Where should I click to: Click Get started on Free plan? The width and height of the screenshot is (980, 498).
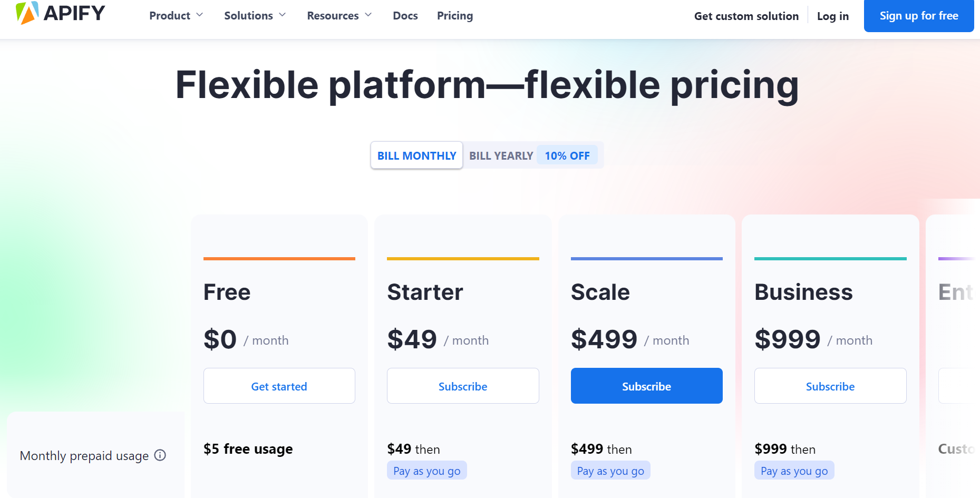point(279,386)
